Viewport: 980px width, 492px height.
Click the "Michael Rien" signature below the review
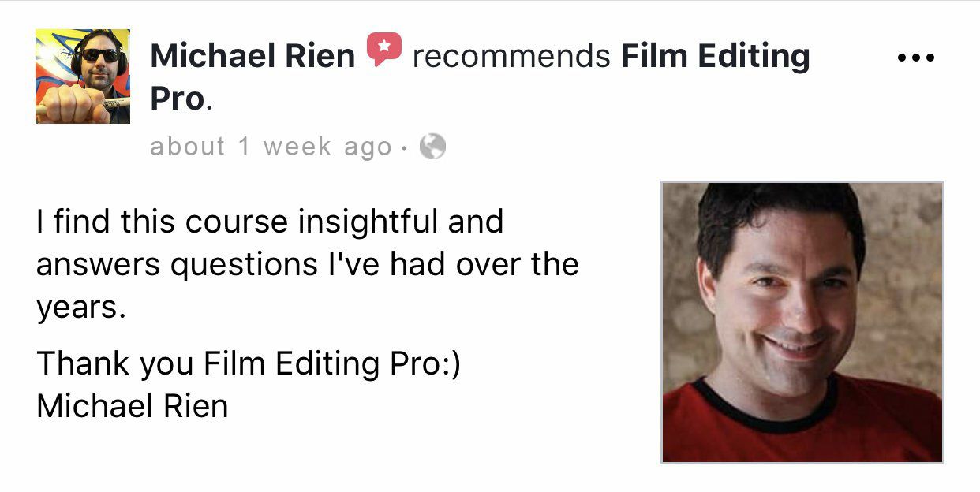tap(133, 406)
